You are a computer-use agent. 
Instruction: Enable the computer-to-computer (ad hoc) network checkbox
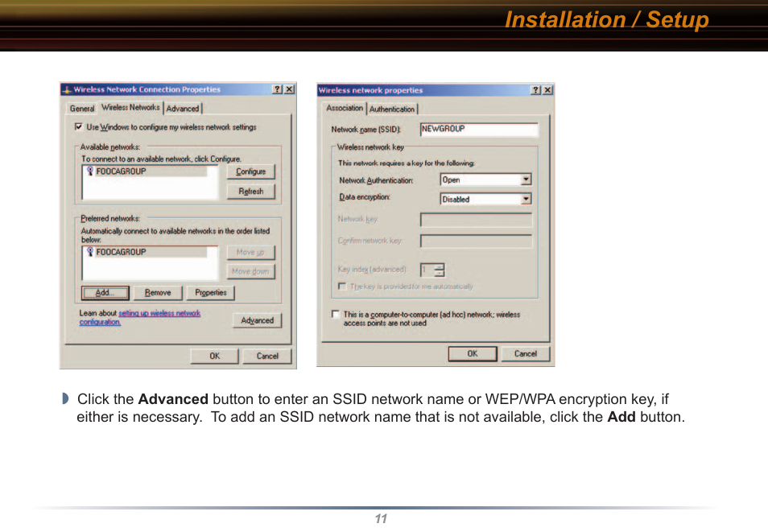point(336,314)
